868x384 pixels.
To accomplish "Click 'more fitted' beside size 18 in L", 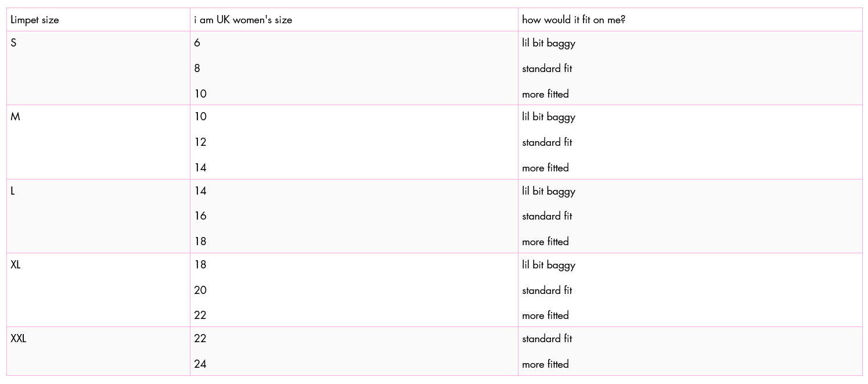I will pos(545,242).
